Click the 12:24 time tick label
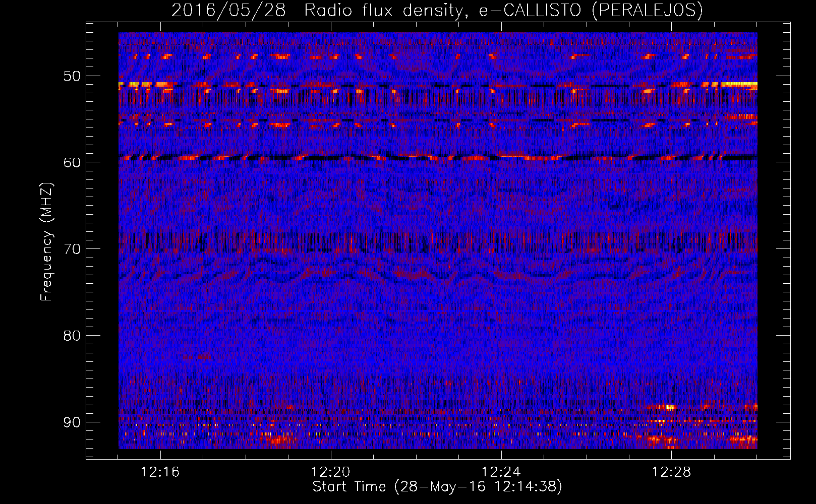 501,472
